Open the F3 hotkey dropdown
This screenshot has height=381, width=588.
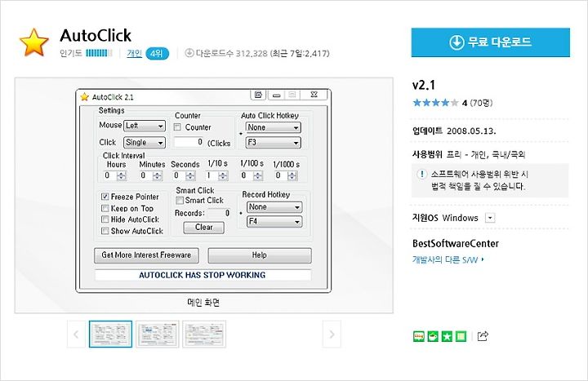click(x=273, y=142)
